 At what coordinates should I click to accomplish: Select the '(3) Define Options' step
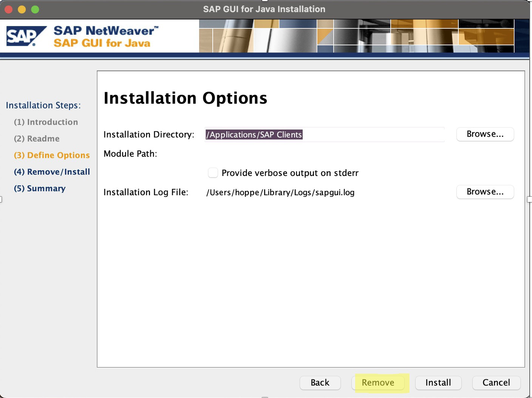pos(52,155)
